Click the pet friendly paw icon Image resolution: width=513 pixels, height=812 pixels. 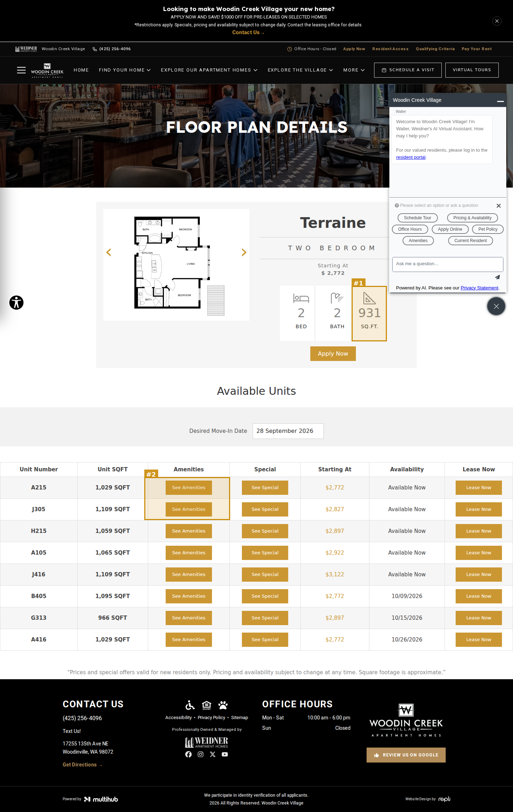pyautogui.click(x=223, y=705)
